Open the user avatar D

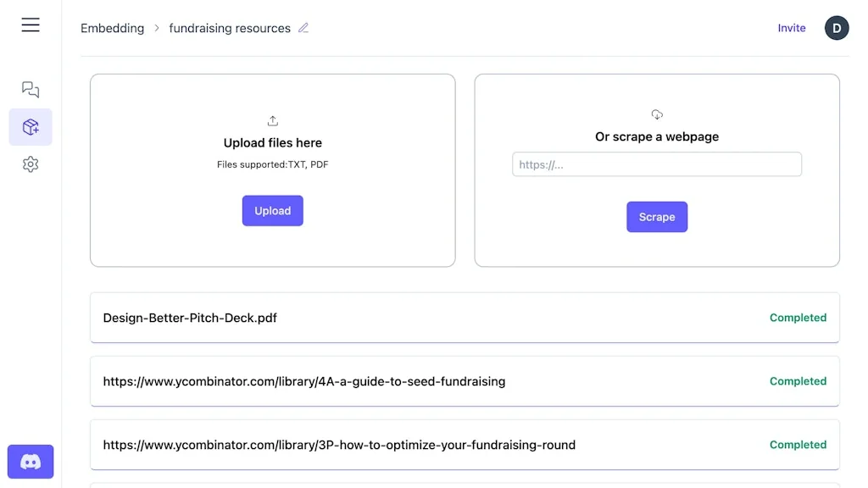tap(836, 28)
